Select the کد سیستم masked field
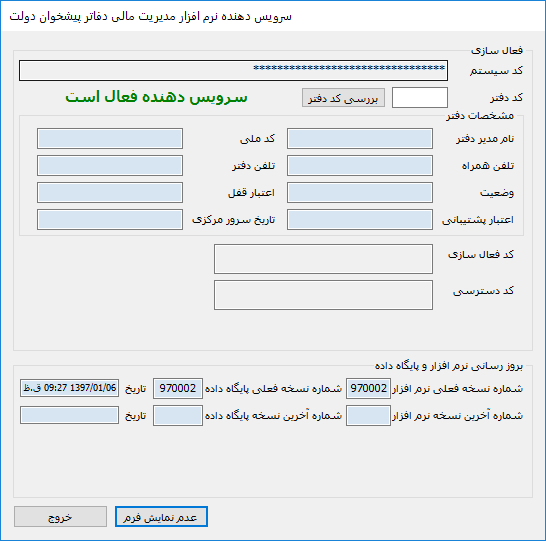Screen dimensions: 546x541 [233, 70]
